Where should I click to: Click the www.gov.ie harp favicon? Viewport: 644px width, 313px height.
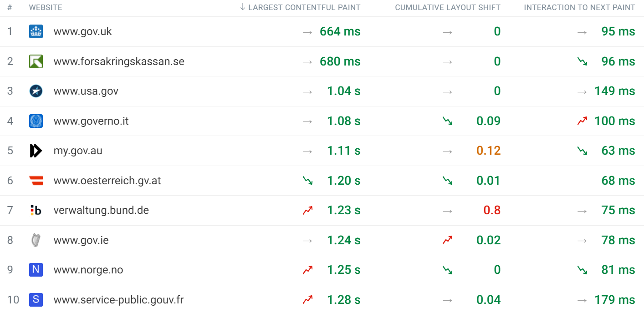[x=36, y=240]
